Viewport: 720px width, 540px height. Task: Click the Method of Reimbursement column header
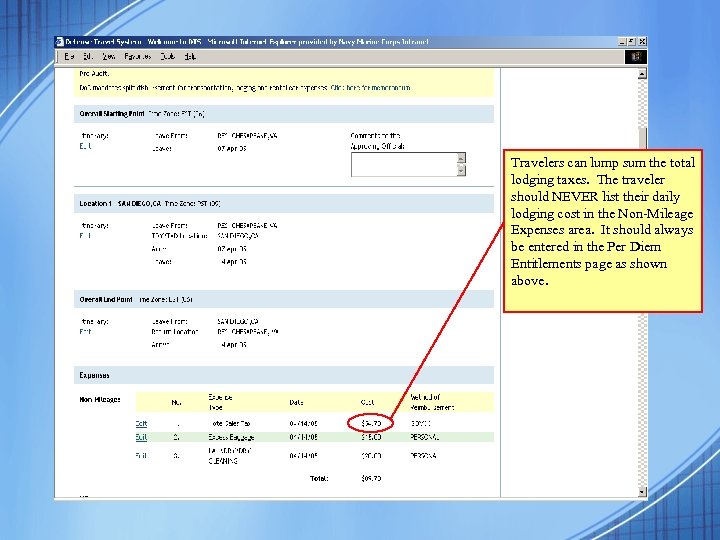[432, 402]
